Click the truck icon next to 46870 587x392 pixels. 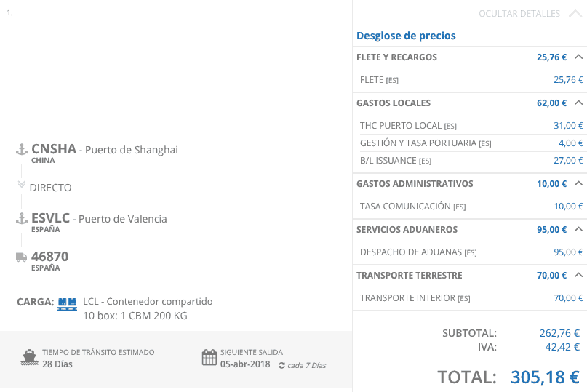(x=22, y=257)
